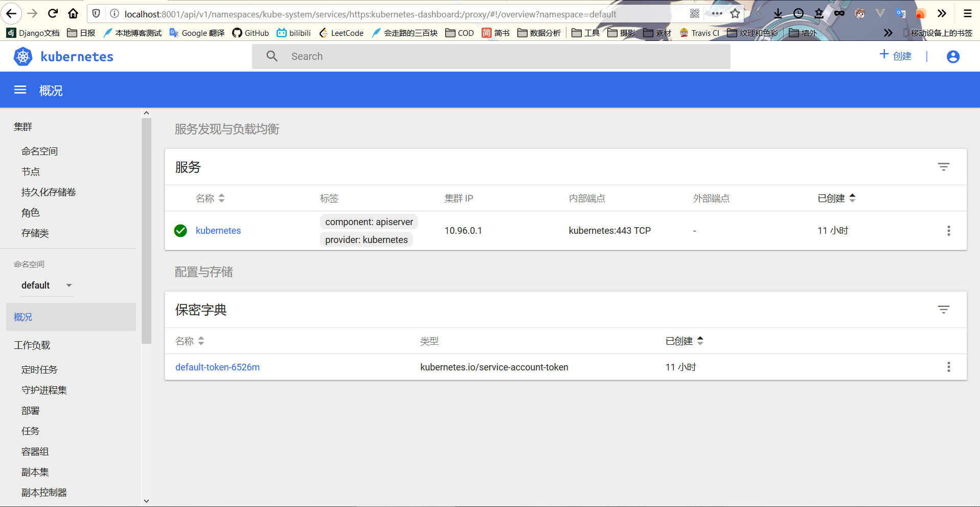Open 守护进程集 daemon sets in sidebar

point(44,390)
